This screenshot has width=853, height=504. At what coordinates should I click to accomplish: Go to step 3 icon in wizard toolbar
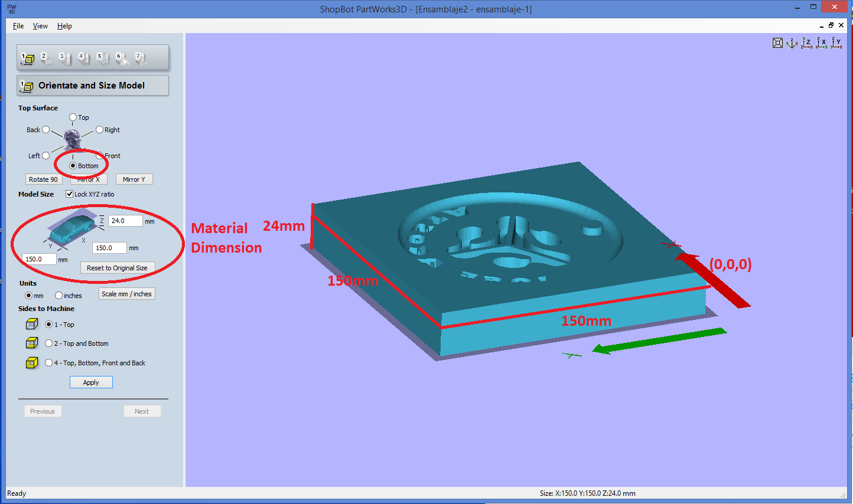point(64,58)
